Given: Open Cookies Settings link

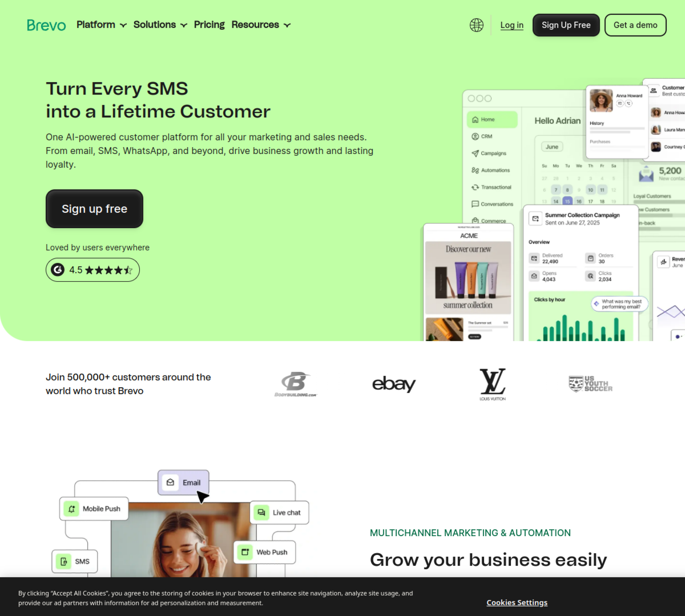Looking at the screenshot, I should tap(517, 602).
